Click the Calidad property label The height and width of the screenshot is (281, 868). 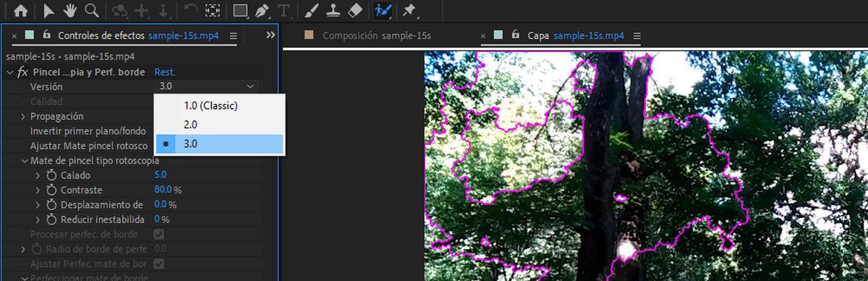pos(46,101)
